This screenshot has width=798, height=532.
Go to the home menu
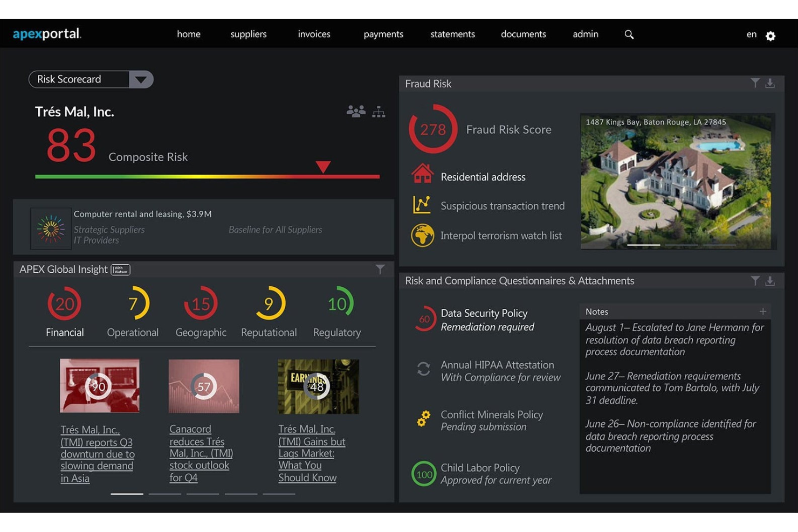[x=189, y=34]
